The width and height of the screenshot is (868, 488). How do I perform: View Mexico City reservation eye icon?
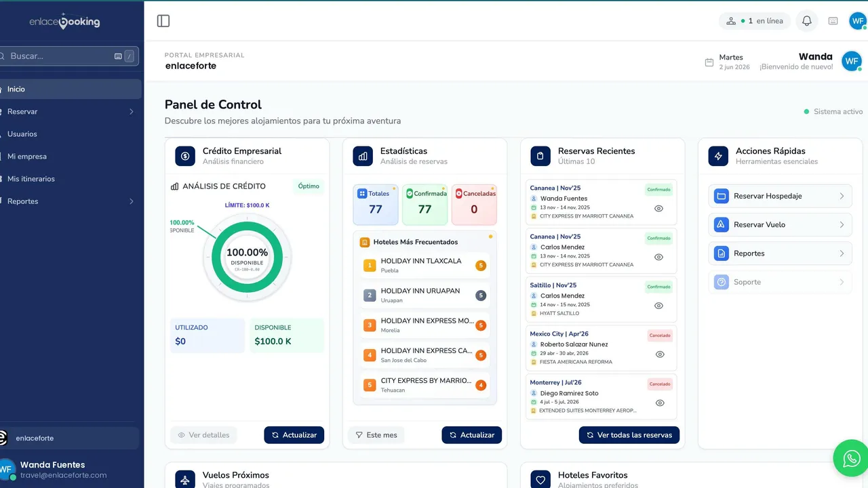pyautogui.click(x=660, y=354)
